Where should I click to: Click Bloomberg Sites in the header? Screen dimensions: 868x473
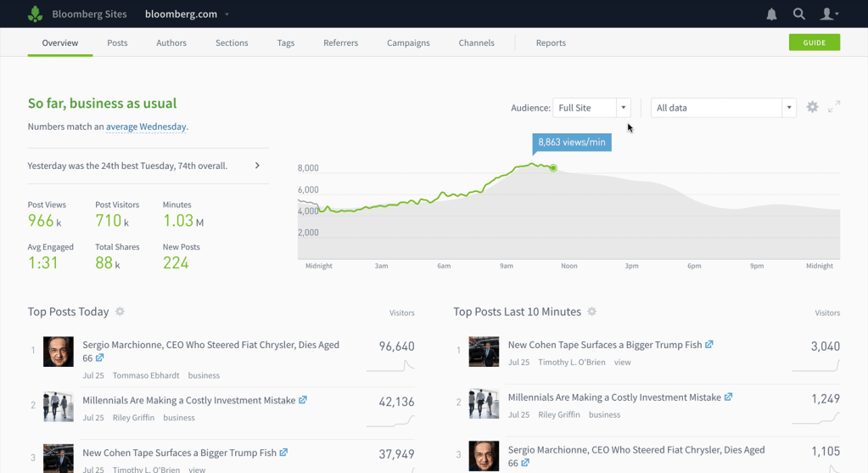click(89, 14)
